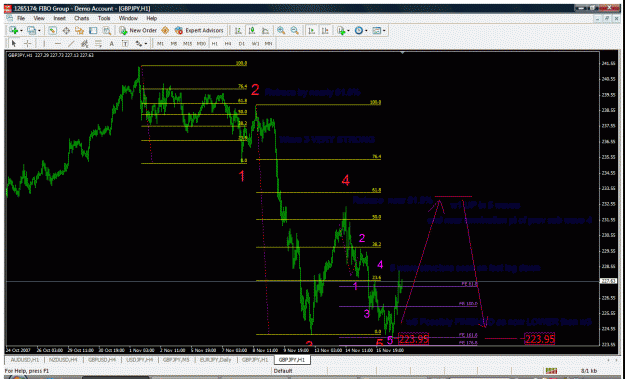Viewport: 625px width, 379px height.
Task: Show the Market Watch window
Action: coord(53,30)
